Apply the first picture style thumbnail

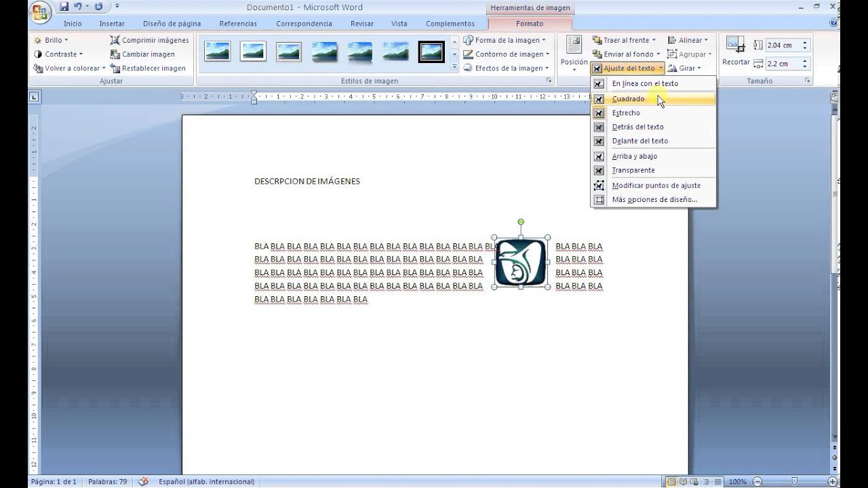point(218,52)
